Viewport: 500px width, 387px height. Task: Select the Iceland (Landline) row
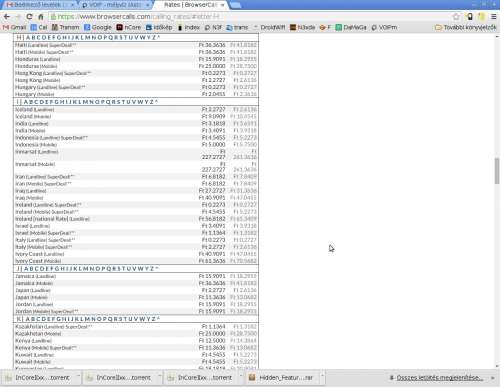coord(136,109)
